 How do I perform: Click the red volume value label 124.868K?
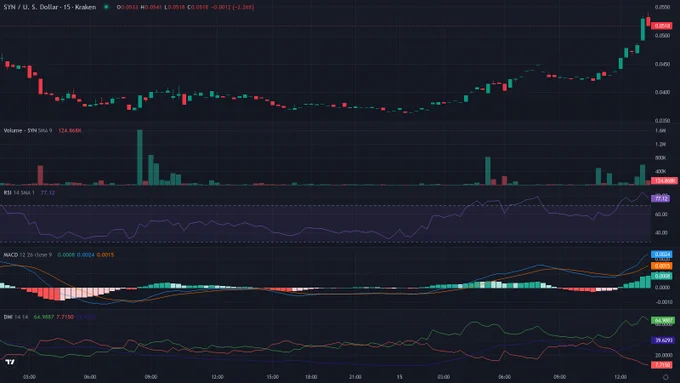coord(664,180)
